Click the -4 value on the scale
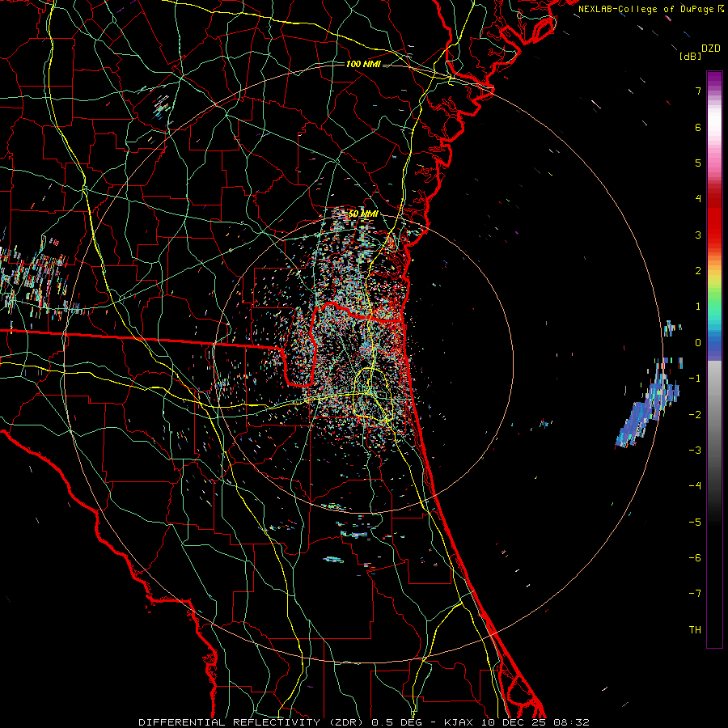728x728 pixels. point(695,485)
